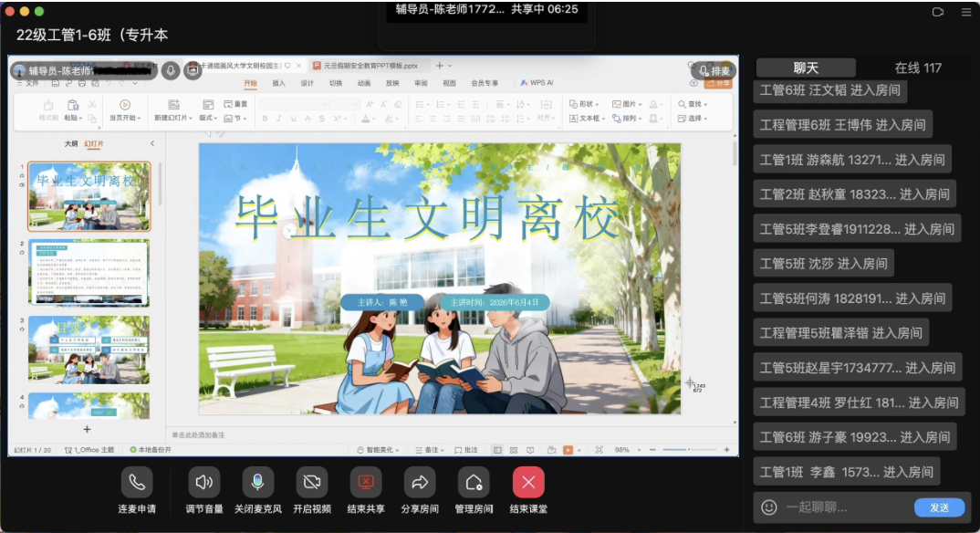Click the 新建幻灯片 new slide button
This screenshot has height=533, width=980.
[173, 110]
